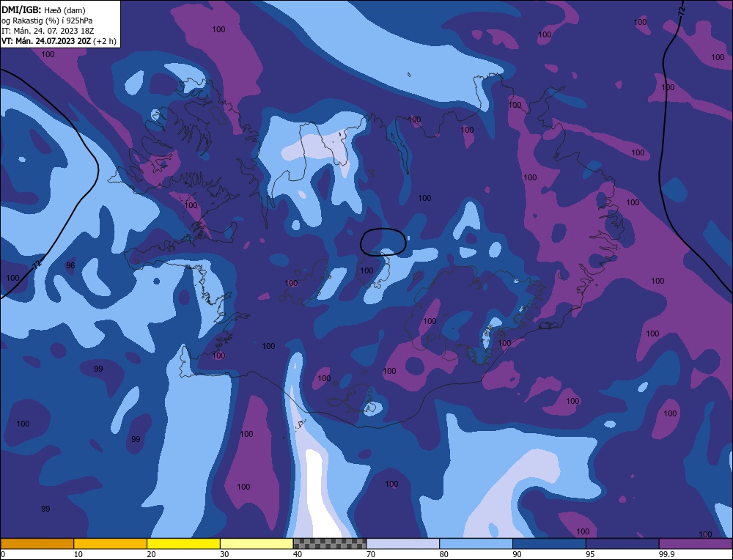Select the checkered 40–70 legend swatch

tap(330, 544)
